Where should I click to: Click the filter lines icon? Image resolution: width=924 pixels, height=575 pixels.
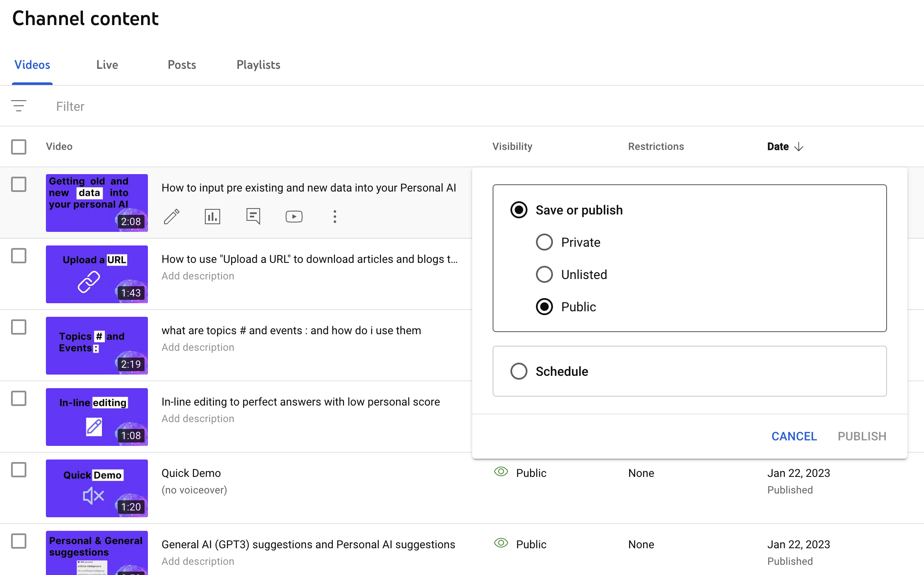click(x=19, y=106)
